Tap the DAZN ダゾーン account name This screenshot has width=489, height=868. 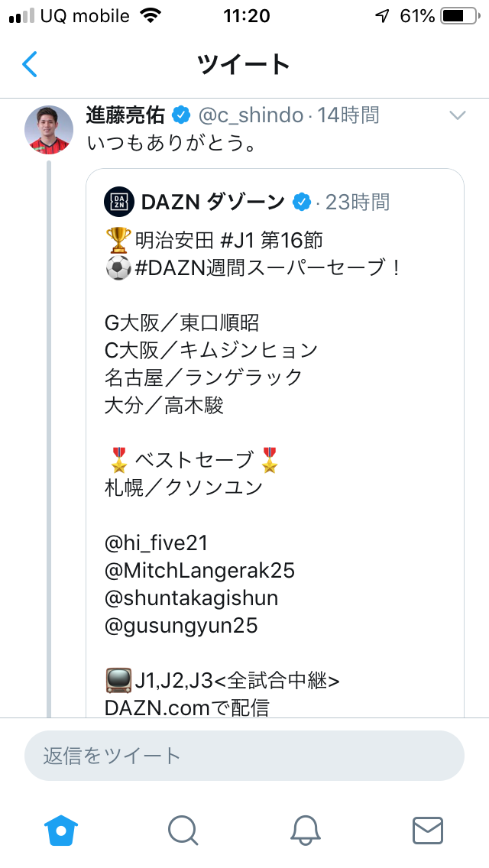coord(212,202)
